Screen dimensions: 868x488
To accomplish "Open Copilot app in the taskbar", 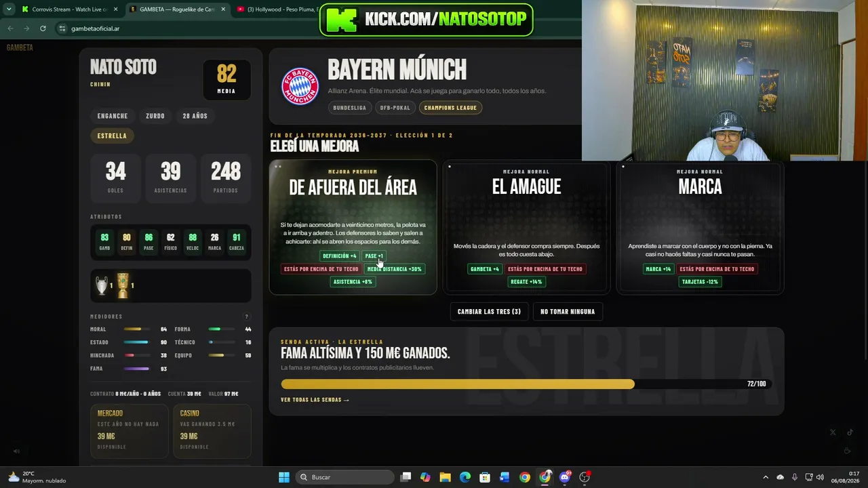I will (x=425, y=477).
